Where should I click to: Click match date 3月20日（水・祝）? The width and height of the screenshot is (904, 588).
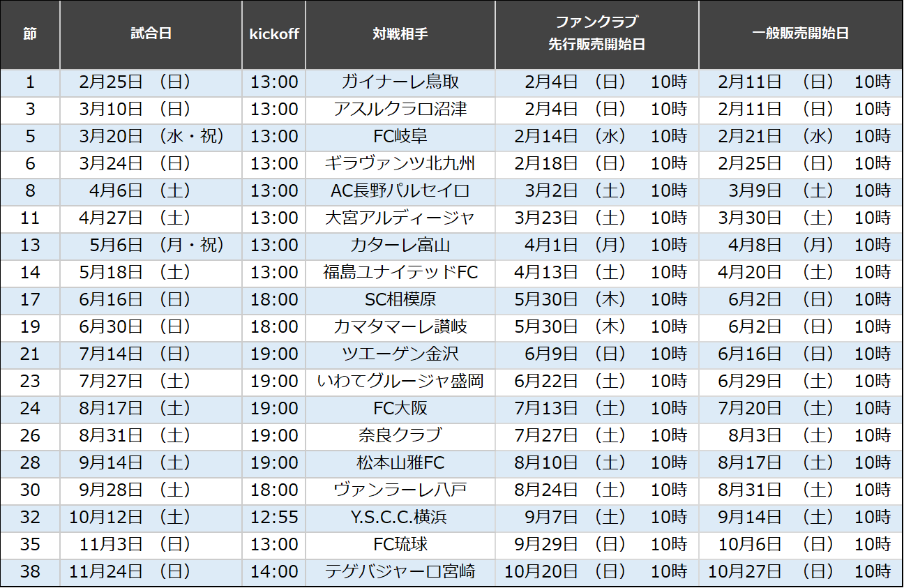tap(152, 137)
